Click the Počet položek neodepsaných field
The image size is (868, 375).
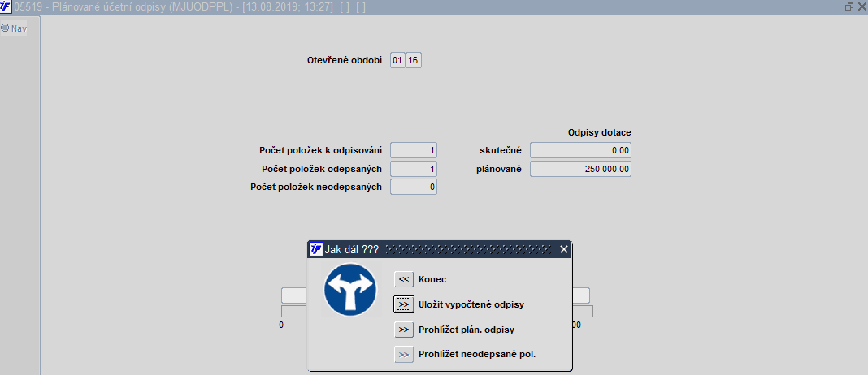pos(414,187)
